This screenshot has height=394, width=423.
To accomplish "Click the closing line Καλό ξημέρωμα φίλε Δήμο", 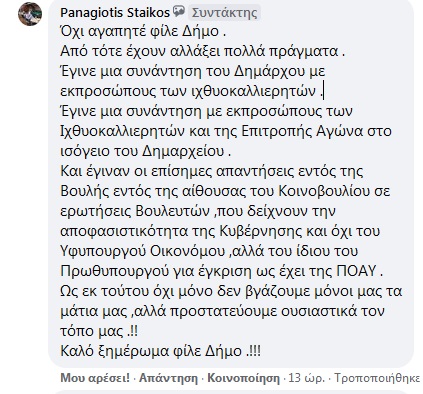I will pos(160,351).
